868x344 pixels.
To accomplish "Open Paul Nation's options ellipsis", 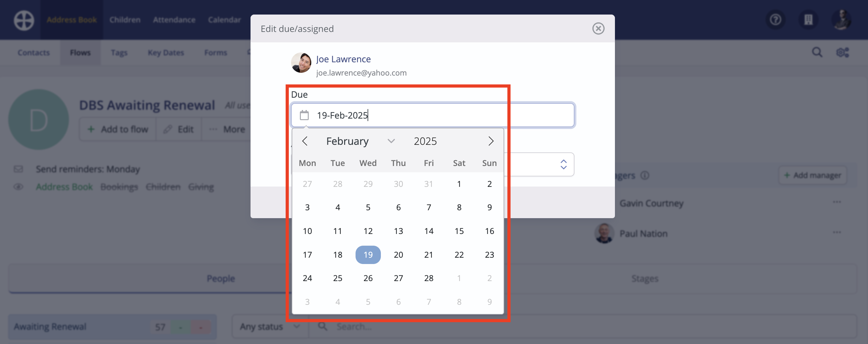I will pos(837,232).
